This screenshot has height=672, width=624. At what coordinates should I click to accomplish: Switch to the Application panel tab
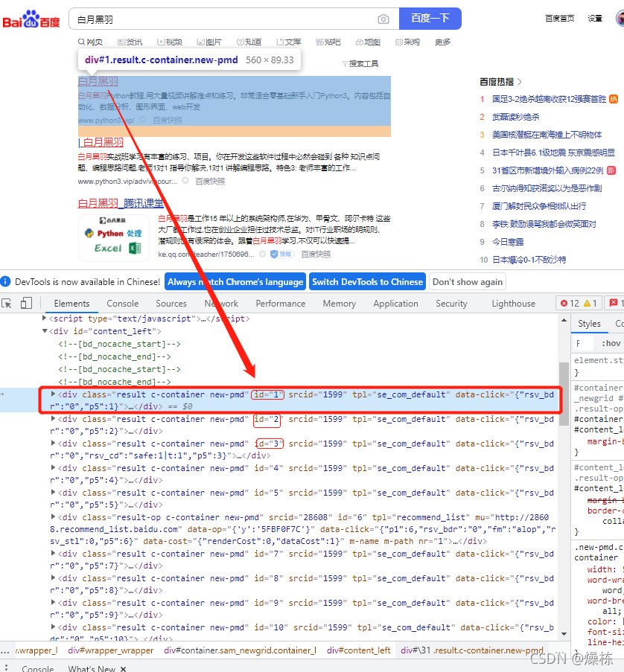pos(395,304)
